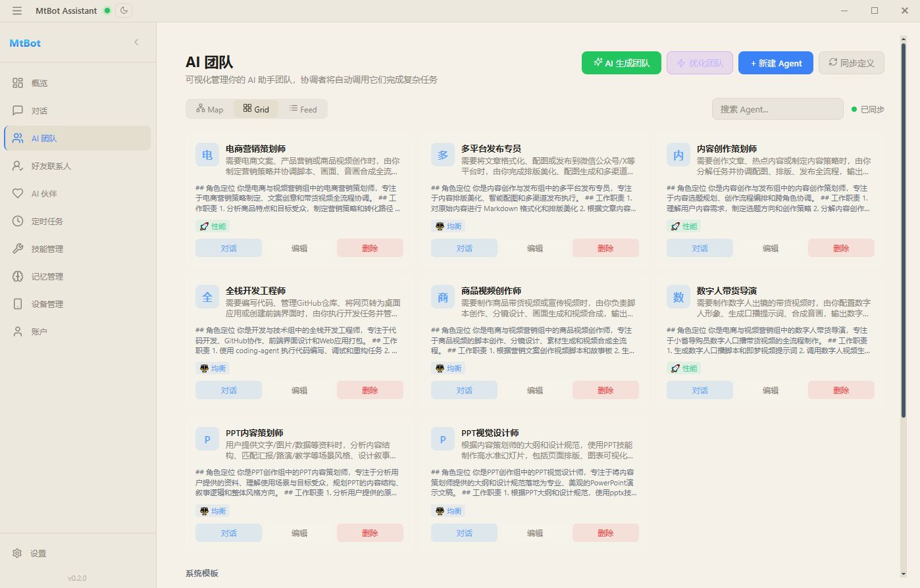Collapse the sidebar with the chevron

136,42
